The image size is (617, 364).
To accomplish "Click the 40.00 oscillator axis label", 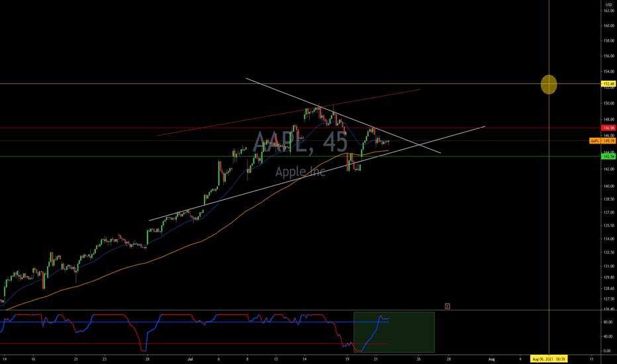I will (608, 336).
